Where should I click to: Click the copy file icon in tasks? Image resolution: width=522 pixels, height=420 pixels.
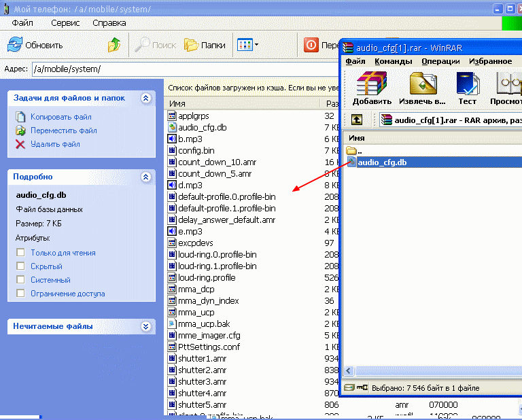click(x=20, y=117)
